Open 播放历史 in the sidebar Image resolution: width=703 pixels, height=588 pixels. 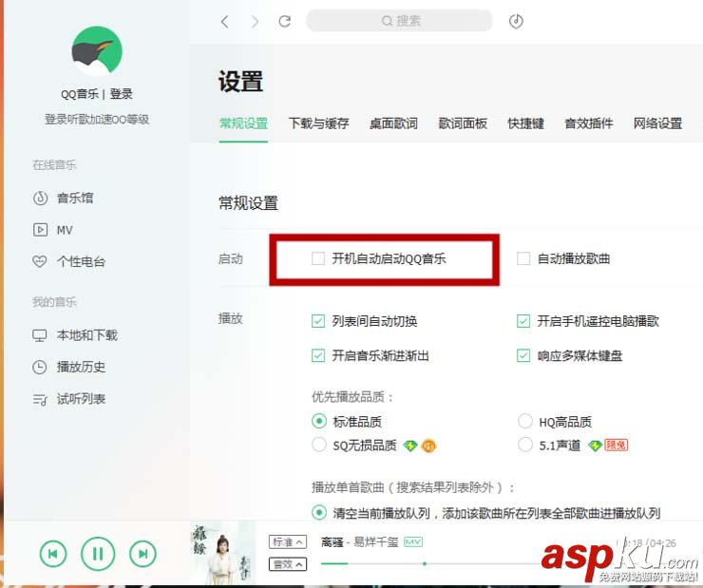point(68,367)
